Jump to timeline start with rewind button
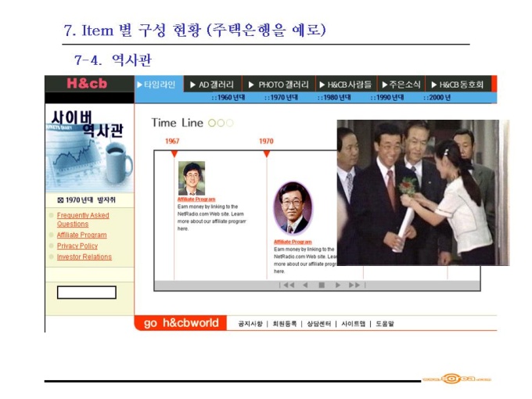532x399 pixels. pyautogui.click(x=289, y=285)
